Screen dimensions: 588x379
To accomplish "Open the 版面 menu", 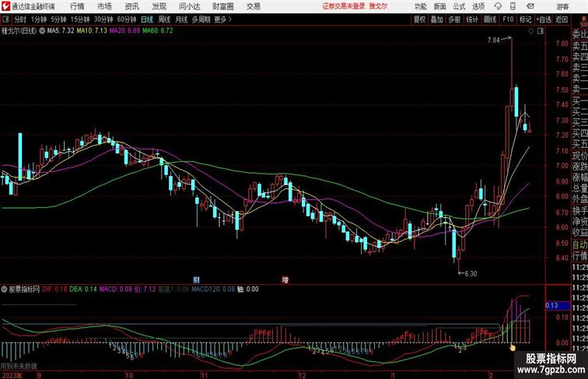I will [x=439, y=6].
